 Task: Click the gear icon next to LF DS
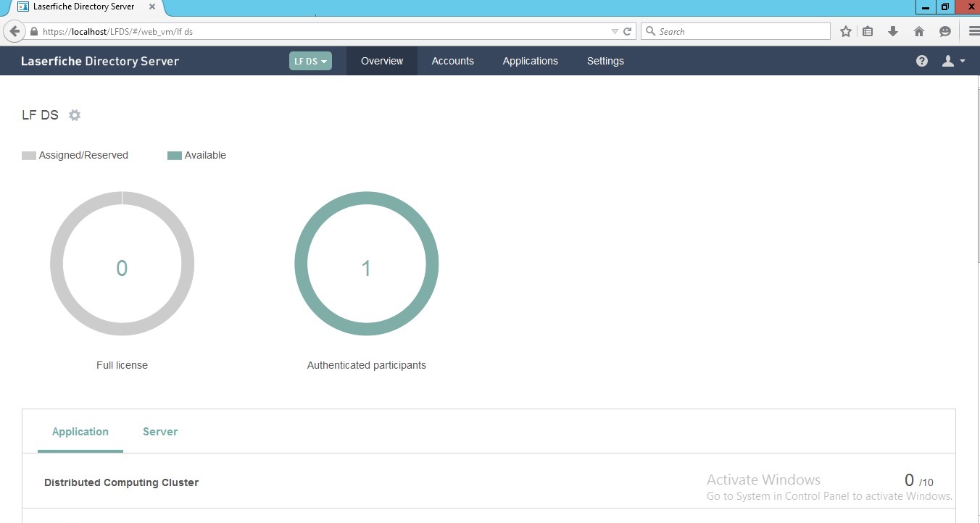pos(75,115)
